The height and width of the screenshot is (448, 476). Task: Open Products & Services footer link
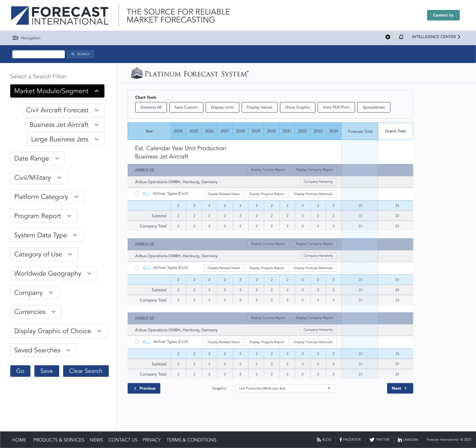click(59, 440)
